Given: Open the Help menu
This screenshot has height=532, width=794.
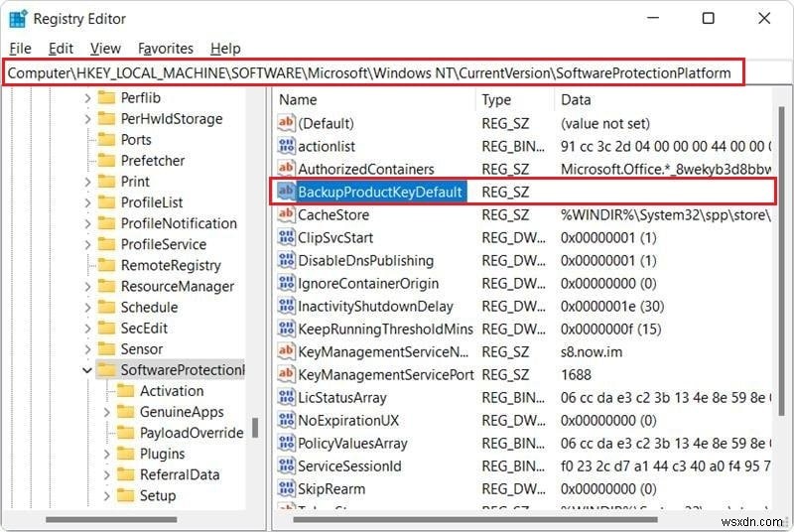Looking at the screenshot, I should pyautogui.click(x=225, y=49).
